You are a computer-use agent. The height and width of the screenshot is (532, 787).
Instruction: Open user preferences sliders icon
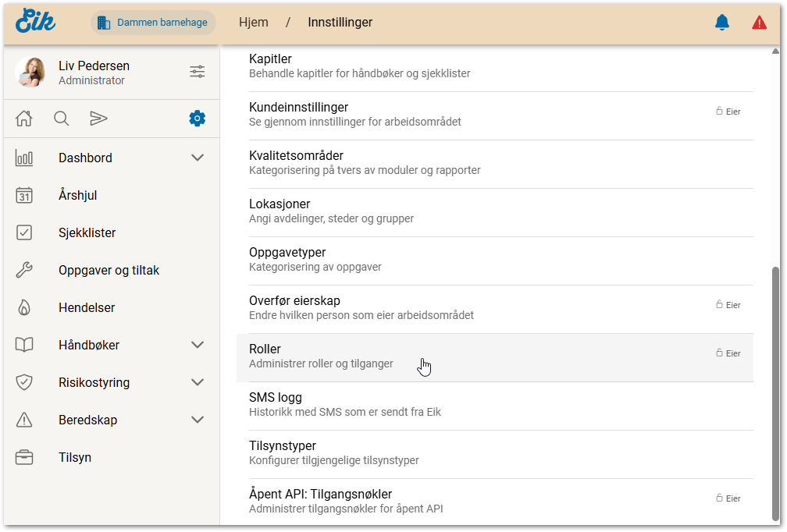click(198, 72)
